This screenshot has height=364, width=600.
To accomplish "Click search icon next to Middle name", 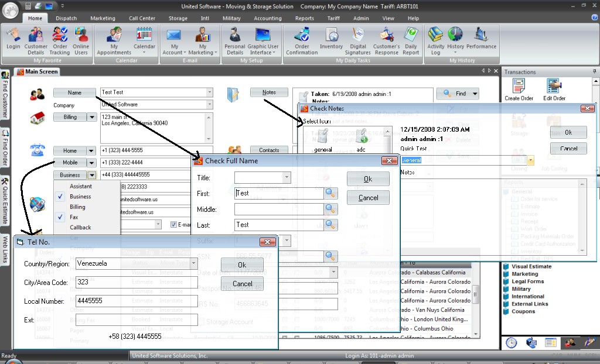I will click(x=330, y=209).
